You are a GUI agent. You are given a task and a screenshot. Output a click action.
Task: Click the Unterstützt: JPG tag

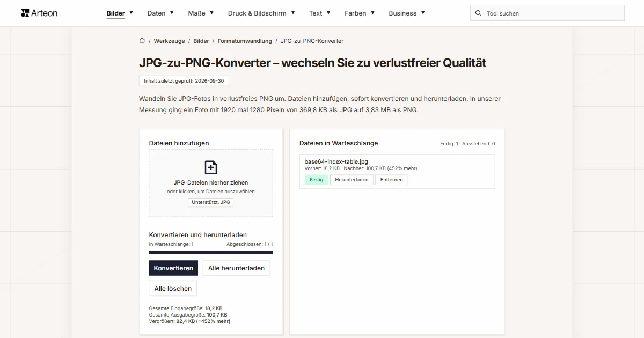(211, 202)
